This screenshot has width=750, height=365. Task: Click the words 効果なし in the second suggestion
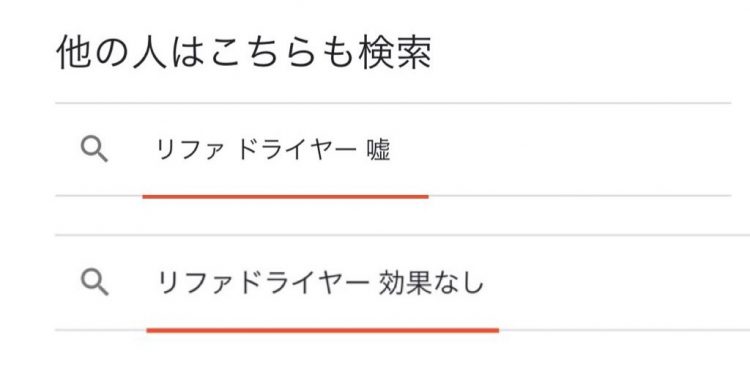tap(431, 283)
